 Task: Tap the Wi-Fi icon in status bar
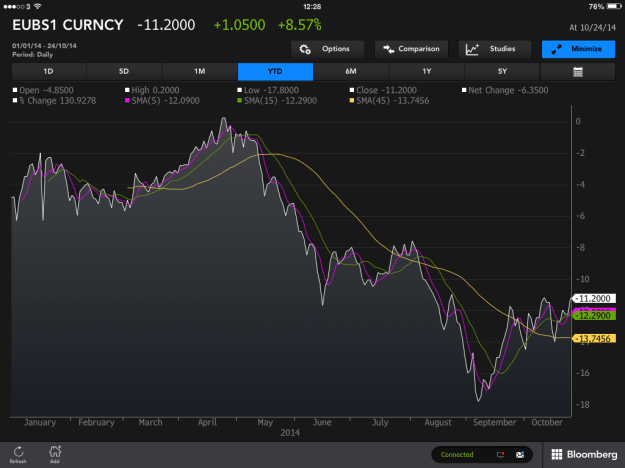[37, 6]
